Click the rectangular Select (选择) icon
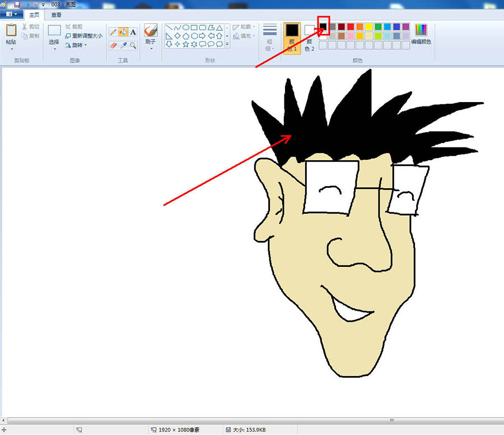 (x=54, y=30)
